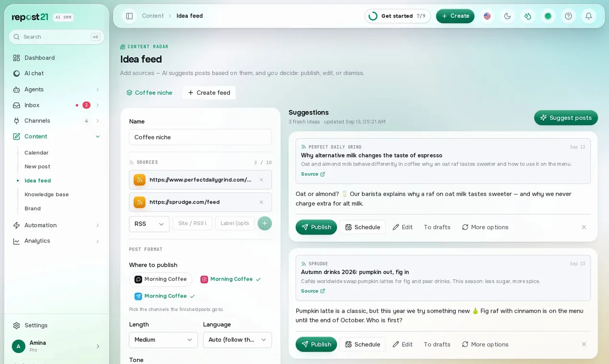Screen dimensions: 609x364
Task: Open the Language dropdown
Action: click(237, 340)
